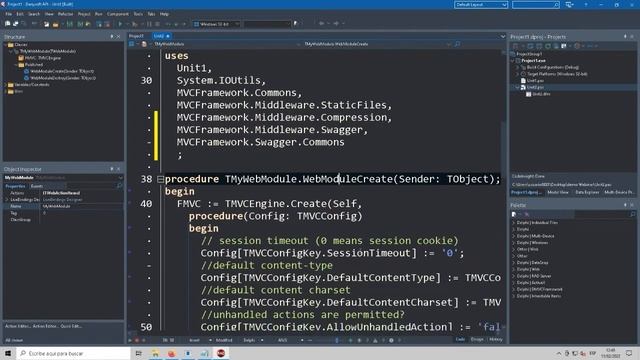This screenshot has height=360, width=640.
Task: Select the Tag property row
Action: pyautogui.click(x=63, y=213)
